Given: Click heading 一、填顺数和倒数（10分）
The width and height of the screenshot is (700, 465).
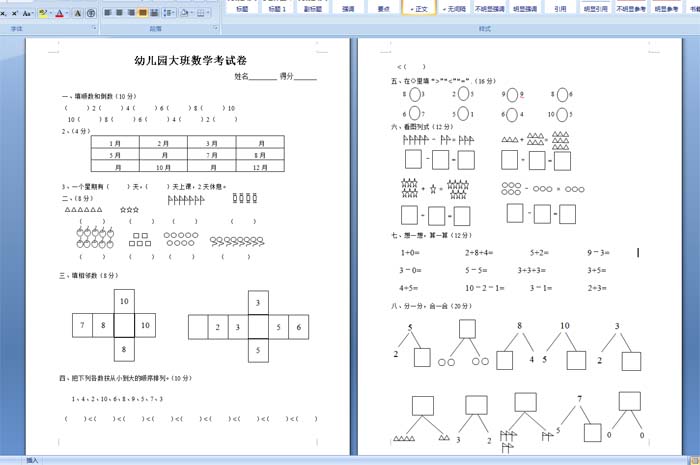Looking at the screenshot, I should 99,96.
